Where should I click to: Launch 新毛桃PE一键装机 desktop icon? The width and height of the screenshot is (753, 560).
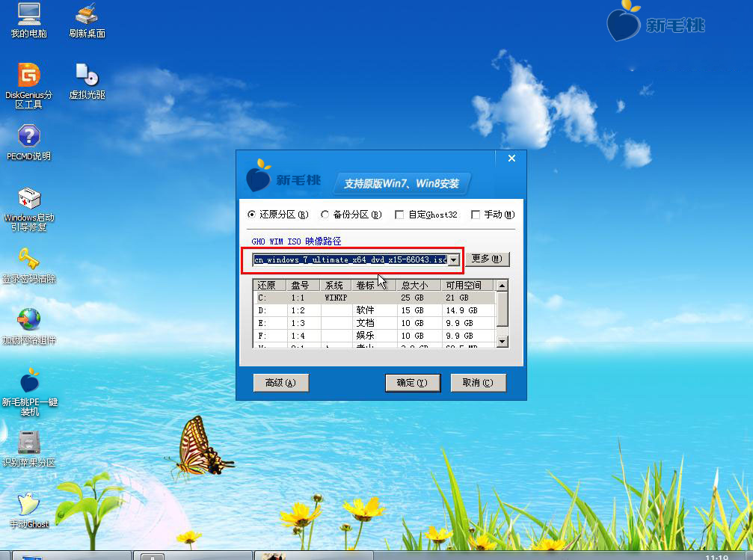point(29,393)
